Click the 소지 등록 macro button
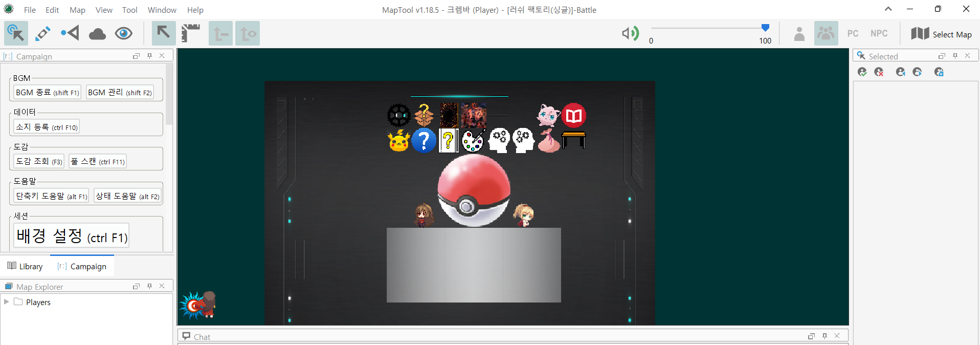This screenshot has width=980, height=345. (47, 127)
